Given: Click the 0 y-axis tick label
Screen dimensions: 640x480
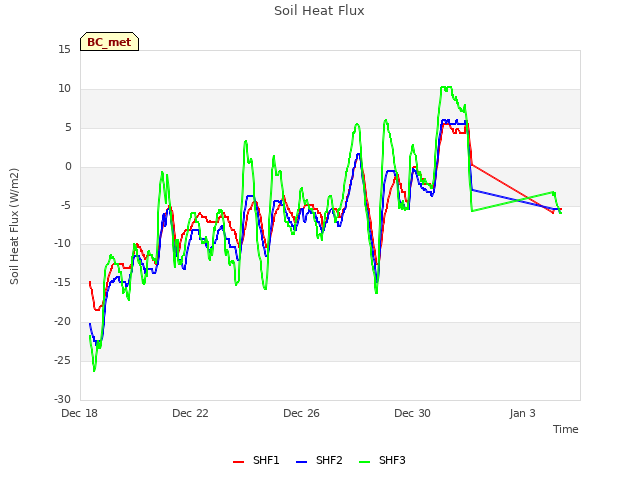Looking at the screenshot, I should (x=68, y=167).
